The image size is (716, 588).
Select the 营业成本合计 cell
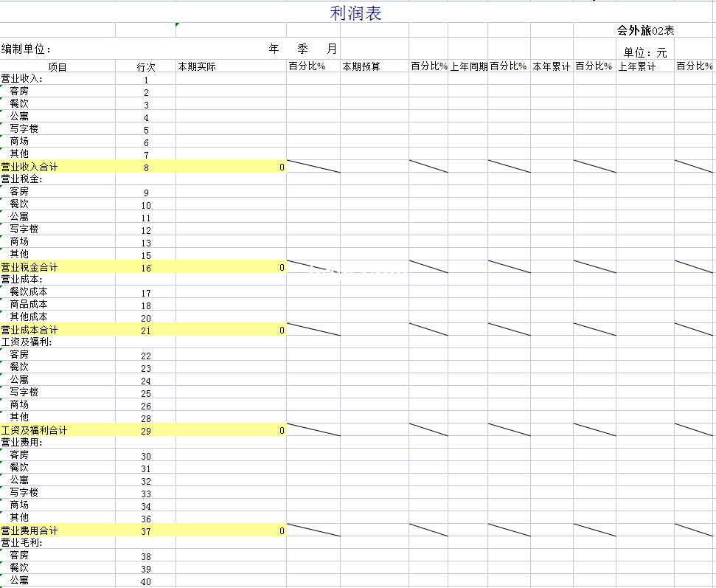(x=29, y=330)
